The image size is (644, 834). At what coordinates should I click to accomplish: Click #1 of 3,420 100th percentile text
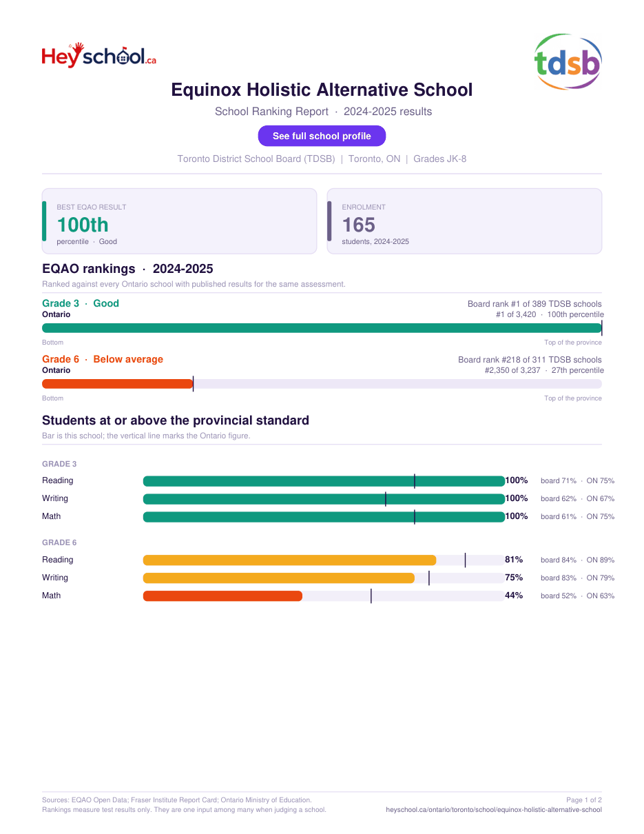tap(550, 314)
